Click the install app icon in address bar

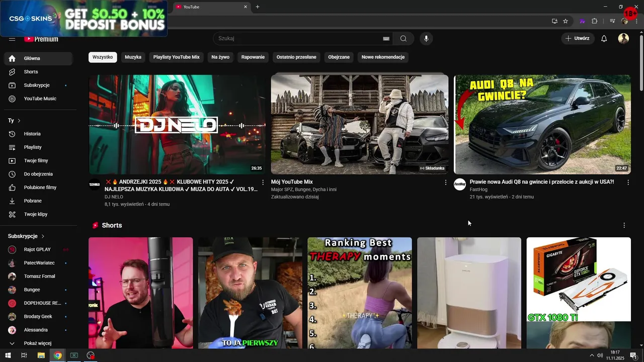tap(554, 21)
